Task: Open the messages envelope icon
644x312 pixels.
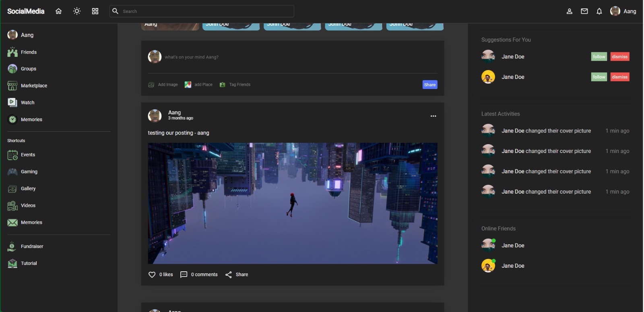Action: 584,11
